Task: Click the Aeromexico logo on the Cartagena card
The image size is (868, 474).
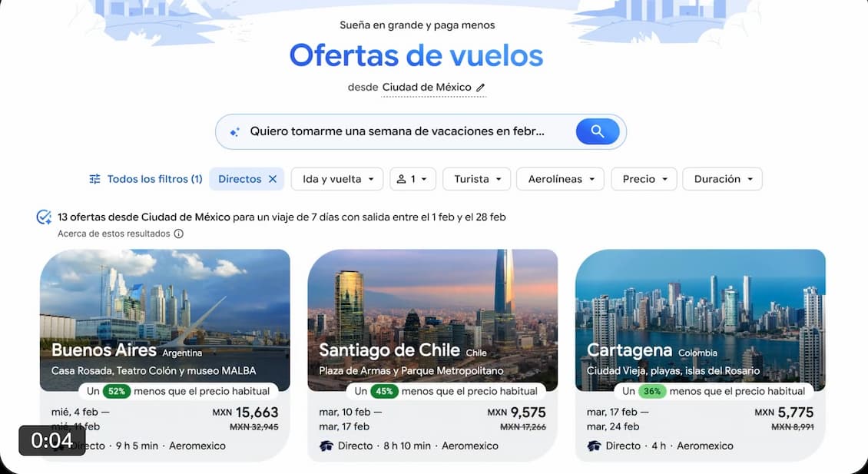Action: (594, 446)
